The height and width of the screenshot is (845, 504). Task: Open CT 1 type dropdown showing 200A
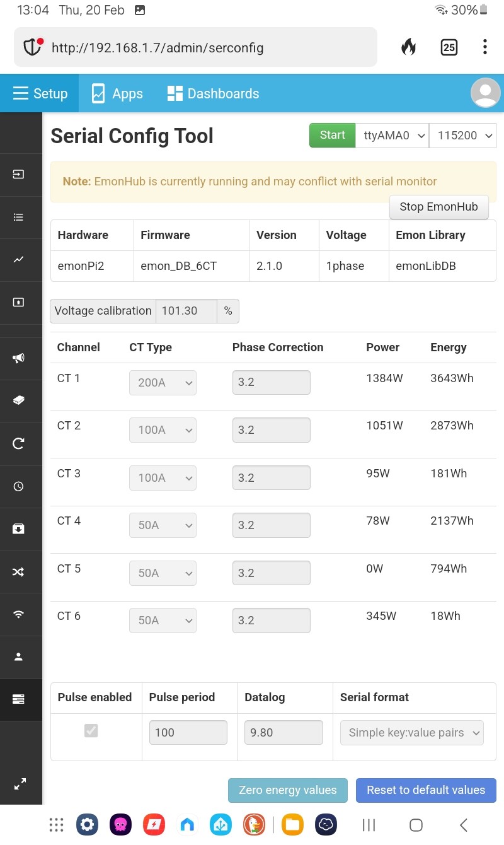coord(163,383)
